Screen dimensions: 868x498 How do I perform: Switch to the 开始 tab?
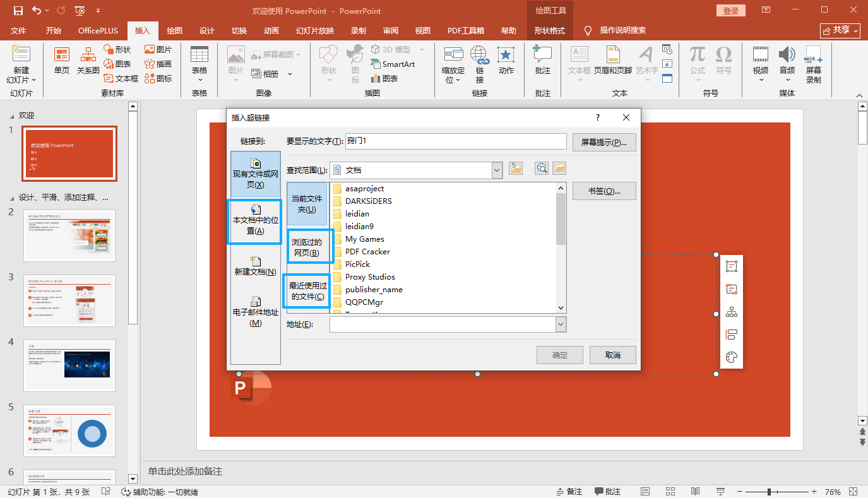pos(54,31)
